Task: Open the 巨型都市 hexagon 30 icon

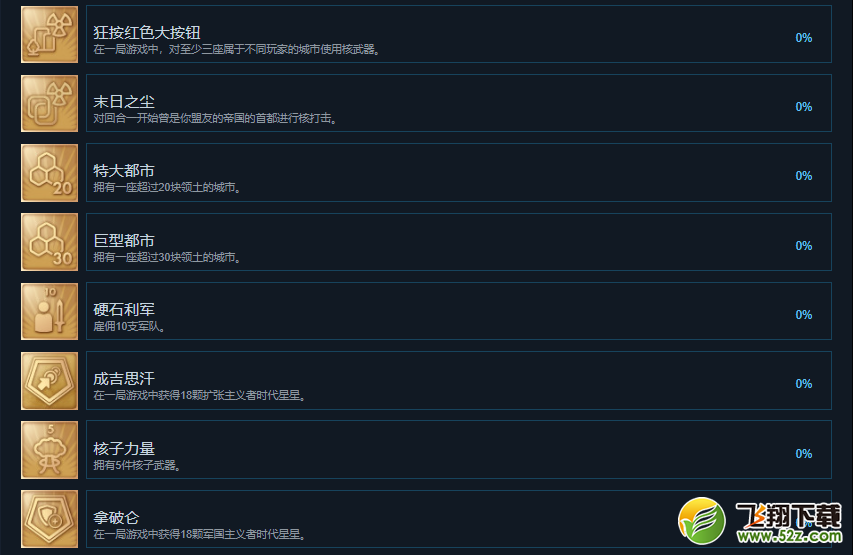Action: coord(50,242)
